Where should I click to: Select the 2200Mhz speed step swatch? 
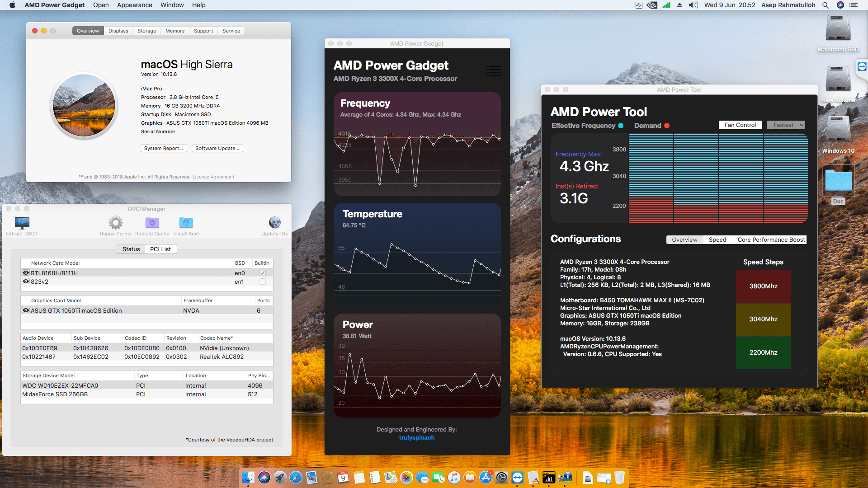(x=763, y=352)
